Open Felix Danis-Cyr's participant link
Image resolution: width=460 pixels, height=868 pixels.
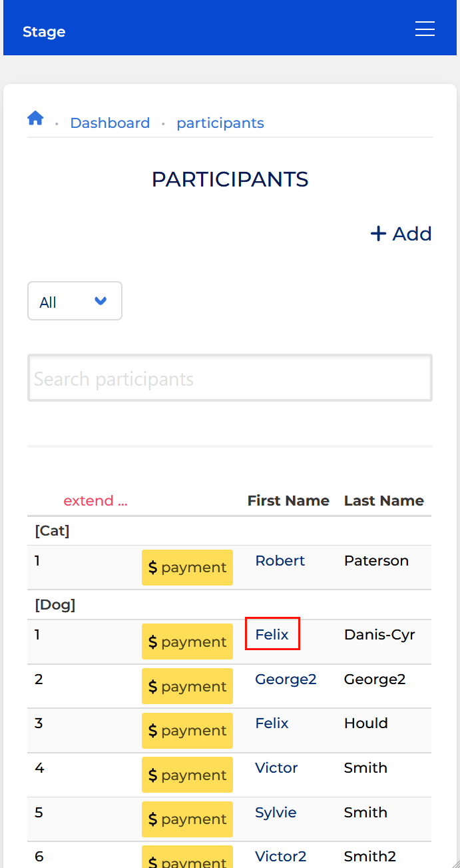272,635
